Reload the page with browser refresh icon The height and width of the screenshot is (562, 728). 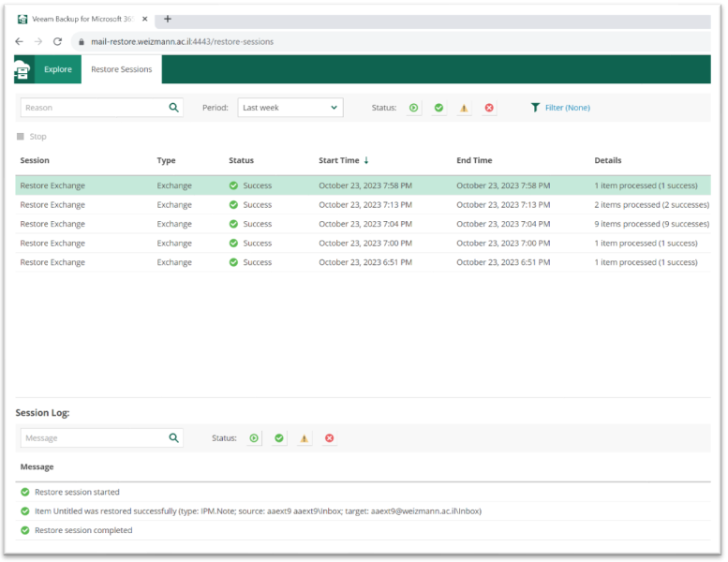[58, 41]
